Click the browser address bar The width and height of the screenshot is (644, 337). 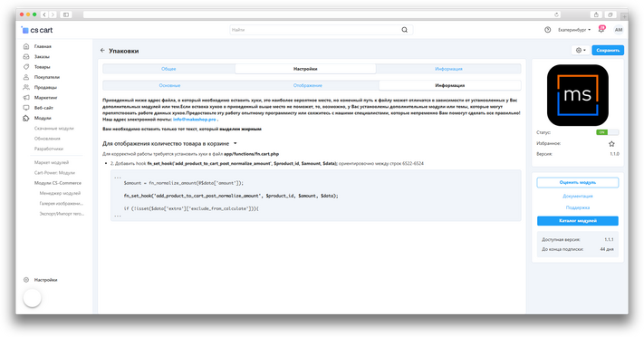coord(322,14)
